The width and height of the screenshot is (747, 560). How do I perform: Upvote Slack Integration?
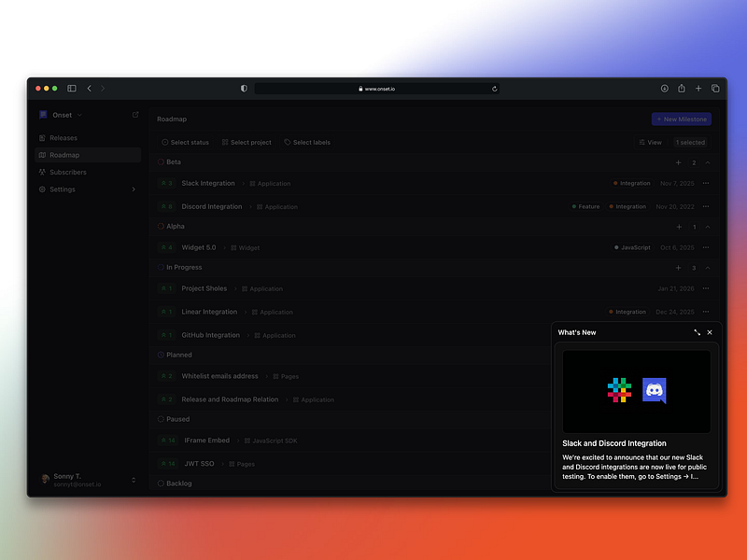pos(167,183)
